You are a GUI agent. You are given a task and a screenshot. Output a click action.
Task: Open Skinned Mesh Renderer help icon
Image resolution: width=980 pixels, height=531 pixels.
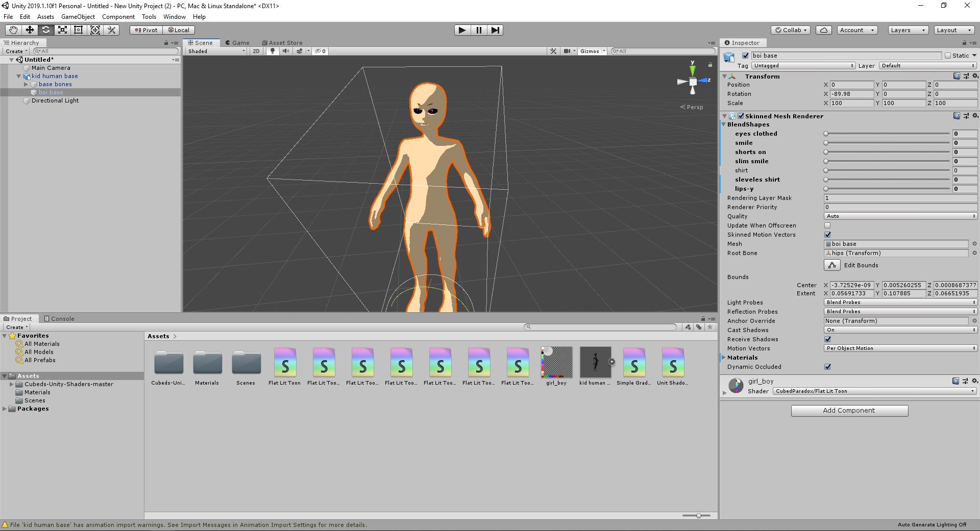pos(957,116)
